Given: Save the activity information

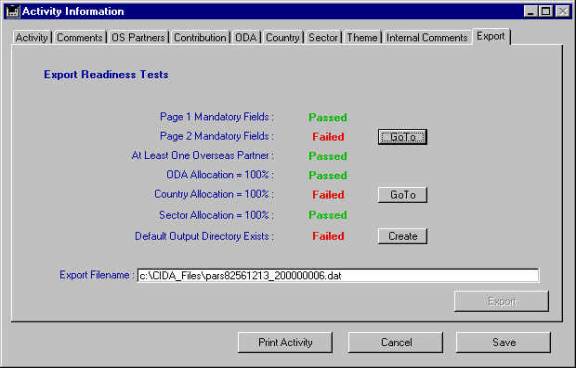Looking at the screenshot, I should (x=504, y=343).
